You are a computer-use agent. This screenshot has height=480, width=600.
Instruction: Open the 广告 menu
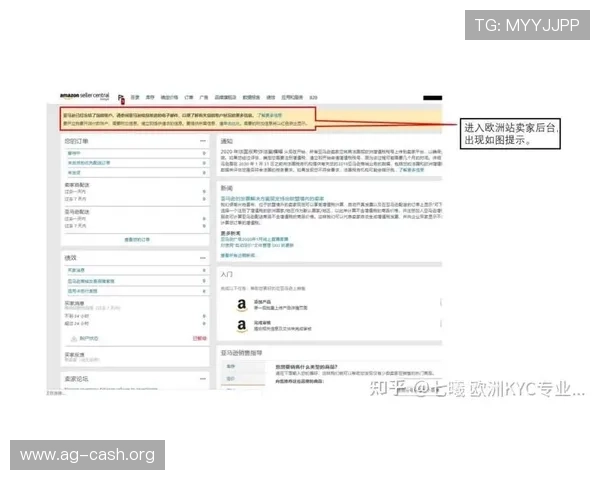[204, 98]
